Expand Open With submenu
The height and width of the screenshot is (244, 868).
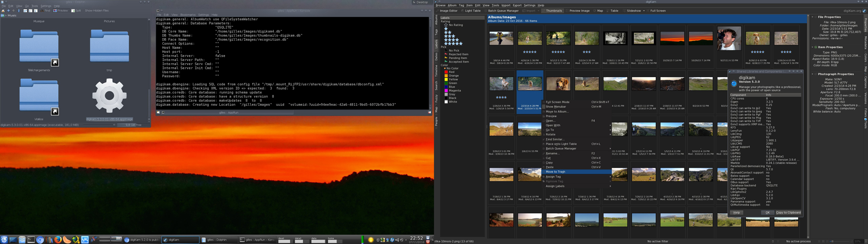coord(576,125)
